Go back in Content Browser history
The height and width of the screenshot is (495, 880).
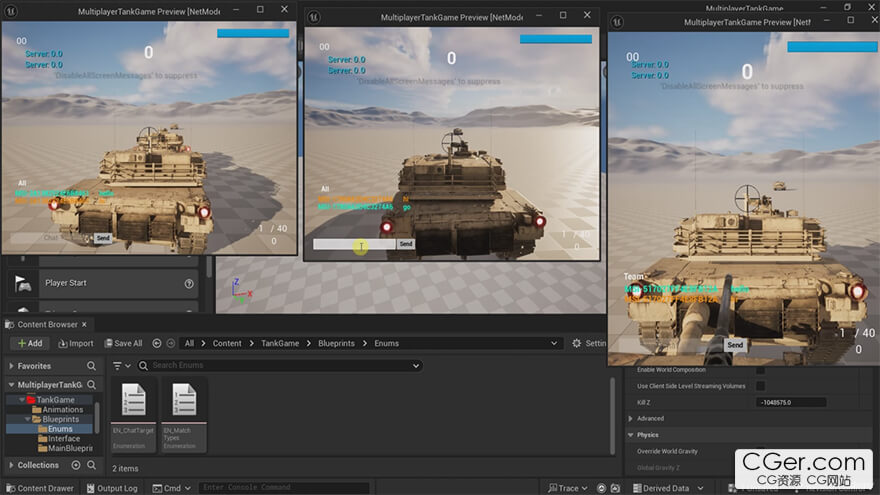(x=157, y=343)
